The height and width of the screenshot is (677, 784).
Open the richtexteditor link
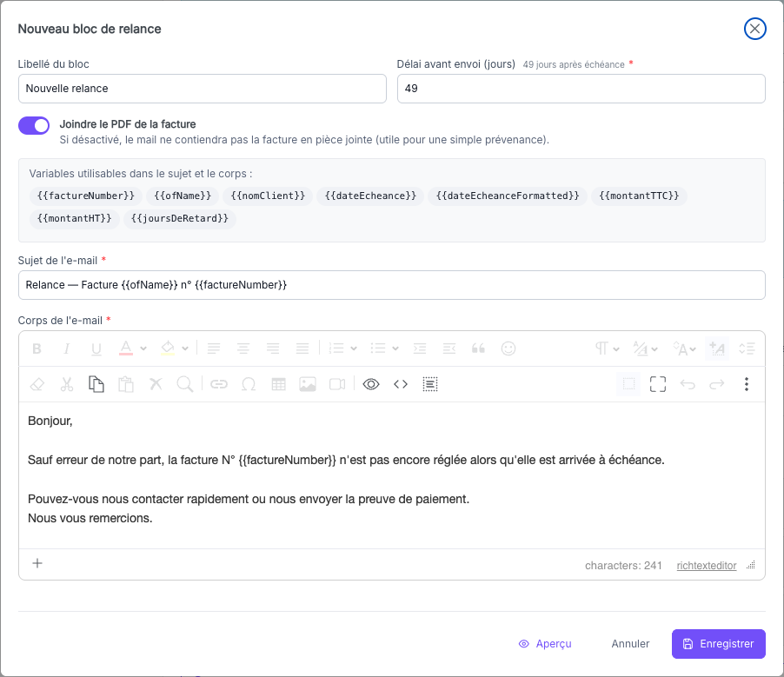706,566
